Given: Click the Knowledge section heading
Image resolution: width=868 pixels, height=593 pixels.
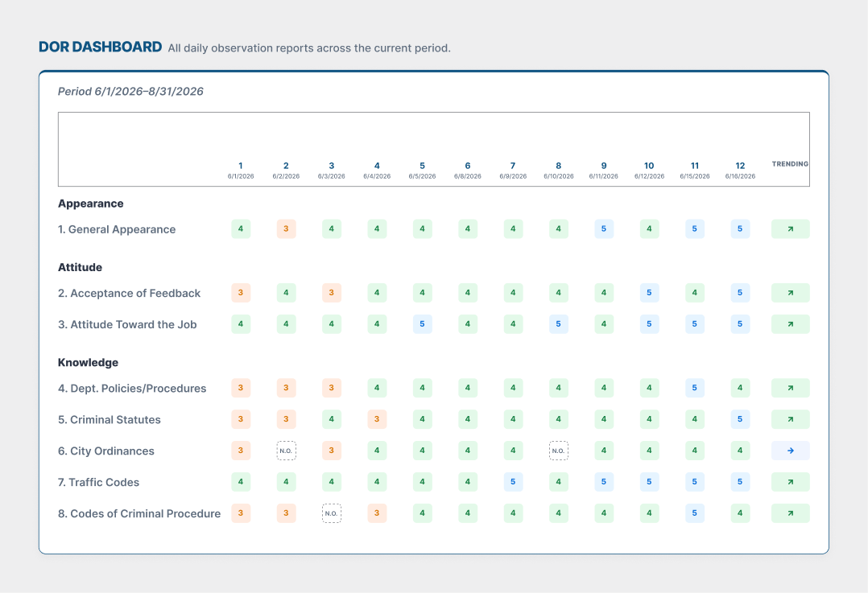Looking at the screenshot, I should [x=88, y=362].
